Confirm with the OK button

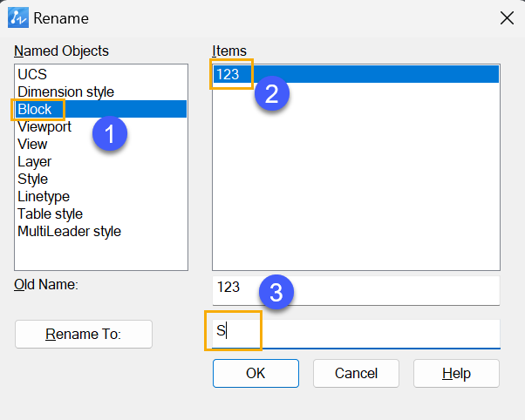pyautogui.click(x=256, y=373)
